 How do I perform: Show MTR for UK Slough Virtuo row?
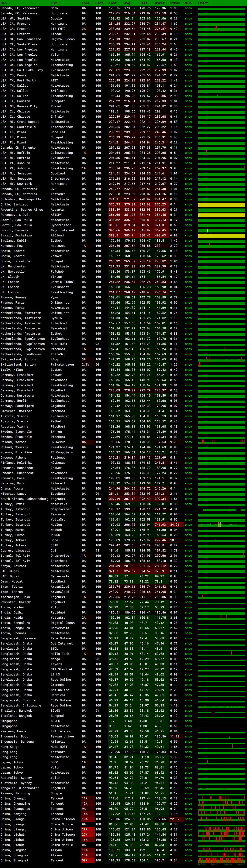[x=189, y=277]
